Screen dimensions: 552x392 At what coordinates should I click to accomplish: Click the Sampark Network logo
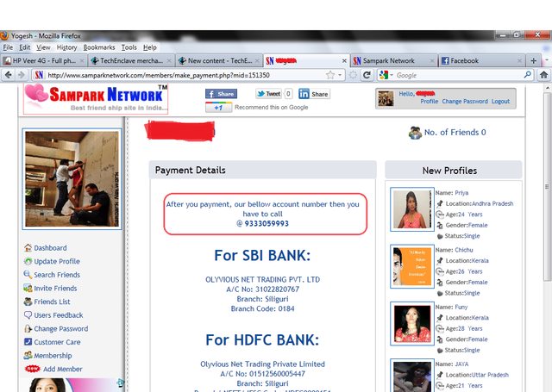(96, 99)
